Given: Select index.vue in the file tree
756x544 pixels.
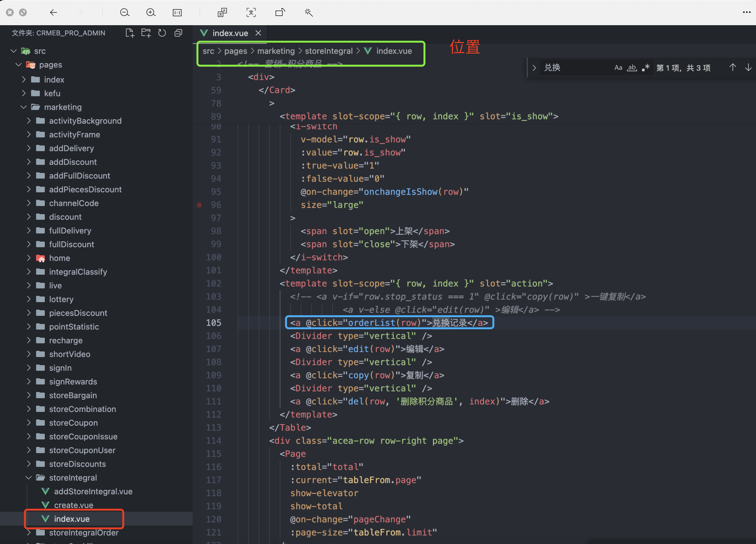Looking at the screenshot, I should pos(72,519).
